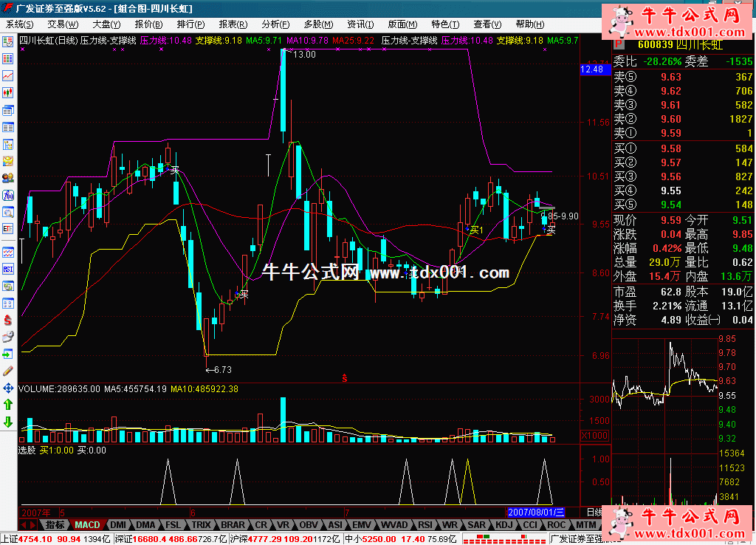Switch to the DMA indicator tab
The image size is (756, 545).
(145, 525)
